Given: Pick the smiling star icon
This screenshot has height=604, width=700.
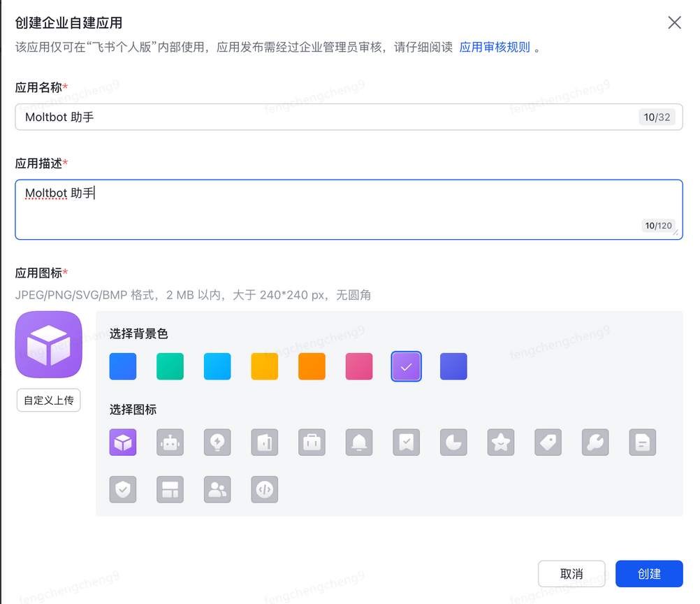Looking at the screenshot, I should [x=501, y=443].
